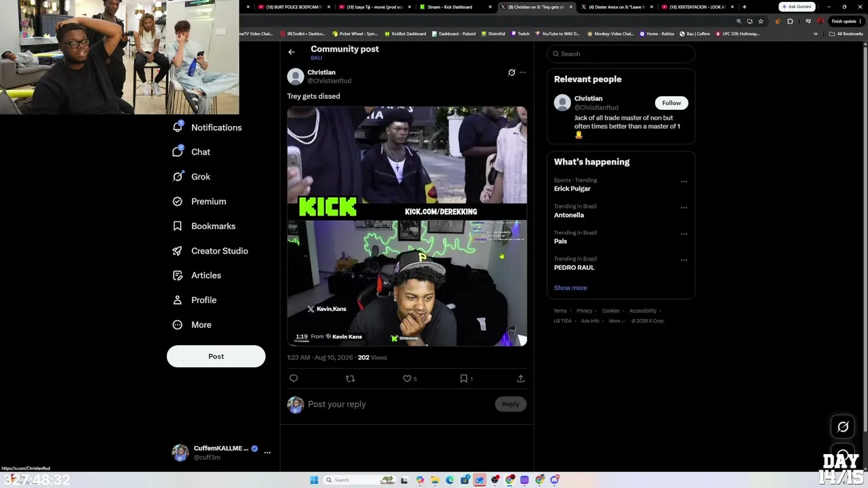Open options for the Erick Pulgar trend
Image resolution: width=868 pixels, height=488 pixels.
click(x=684, y=182)
